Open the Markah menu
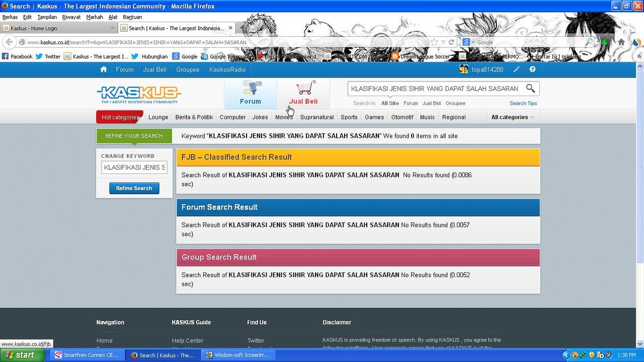 94,17
